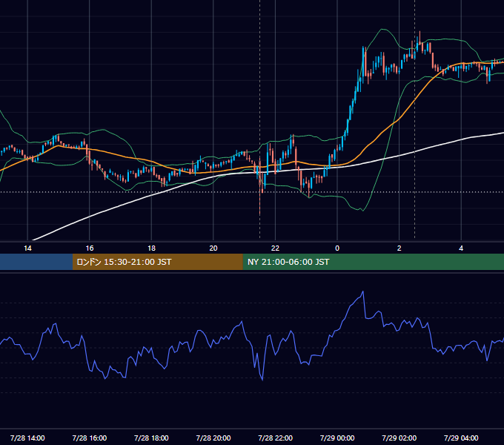Click the NY 21:00-06:00 JST session bar
504x445 pixels.
(373, 262)
